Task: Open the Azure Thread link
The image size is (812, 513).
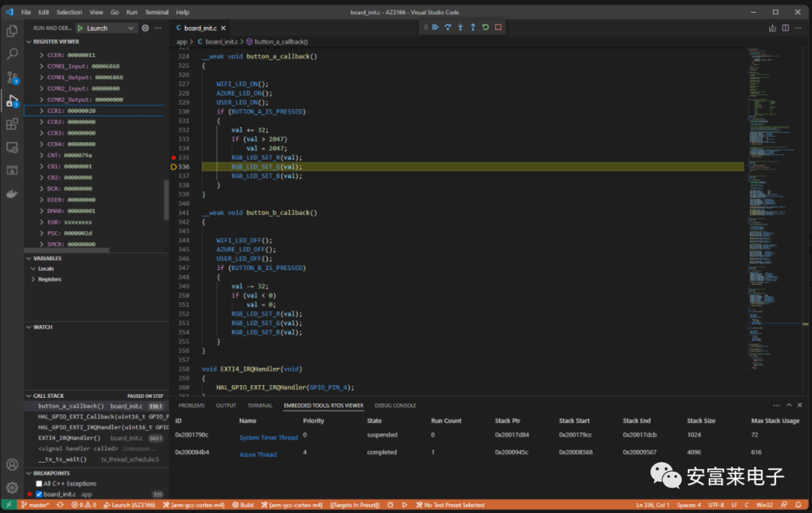Action: pos(258,454)
